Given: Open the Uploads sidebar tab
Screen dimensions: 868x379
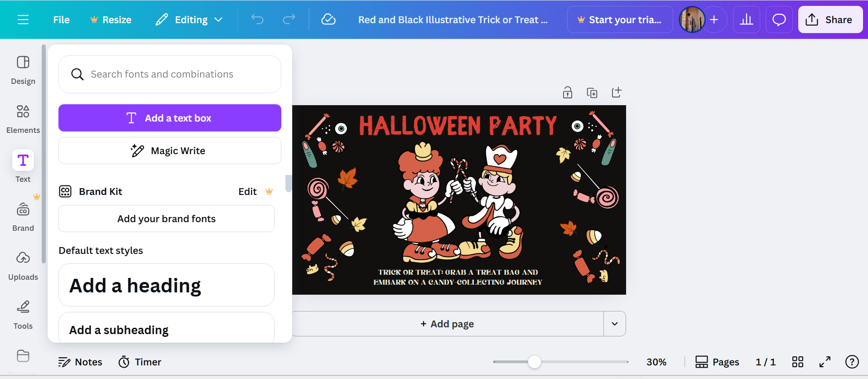Looking at the screenshot, I should coord(23,265).
